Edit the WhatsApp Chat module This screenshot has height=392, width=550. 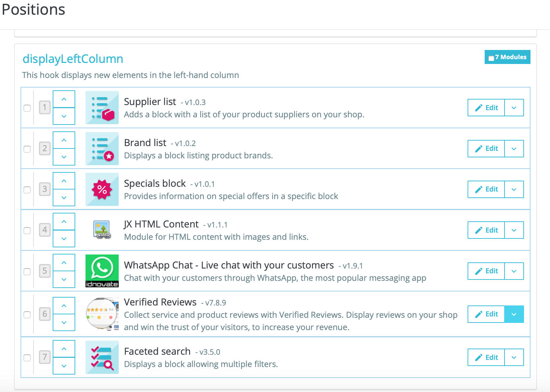point(486,271)
